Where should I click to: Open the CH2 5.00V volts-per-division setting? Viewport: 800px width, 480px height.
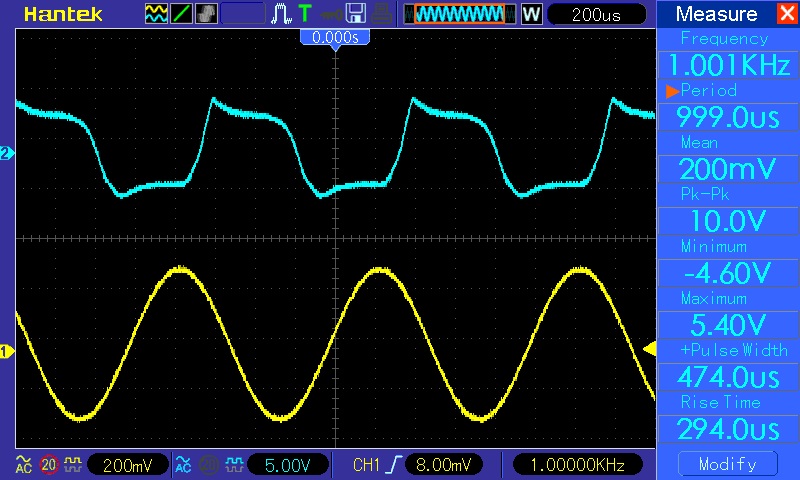[286, 465]
